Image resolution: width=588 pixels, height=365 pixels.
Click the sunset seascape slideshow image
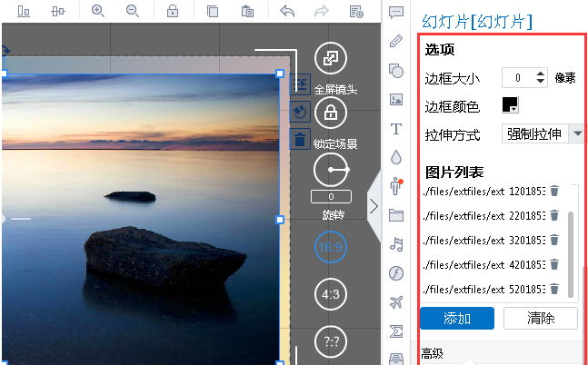pyautogui.click(x=141, y=219)
